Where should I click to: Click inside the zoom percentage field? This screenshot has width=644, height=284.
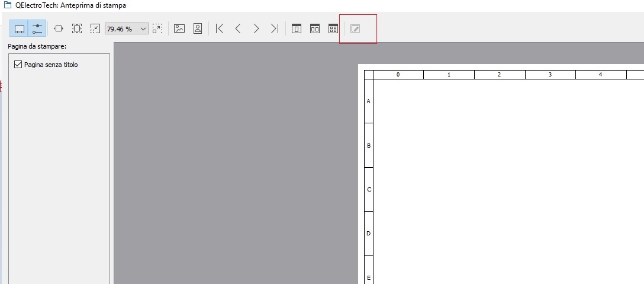[121, 28]
